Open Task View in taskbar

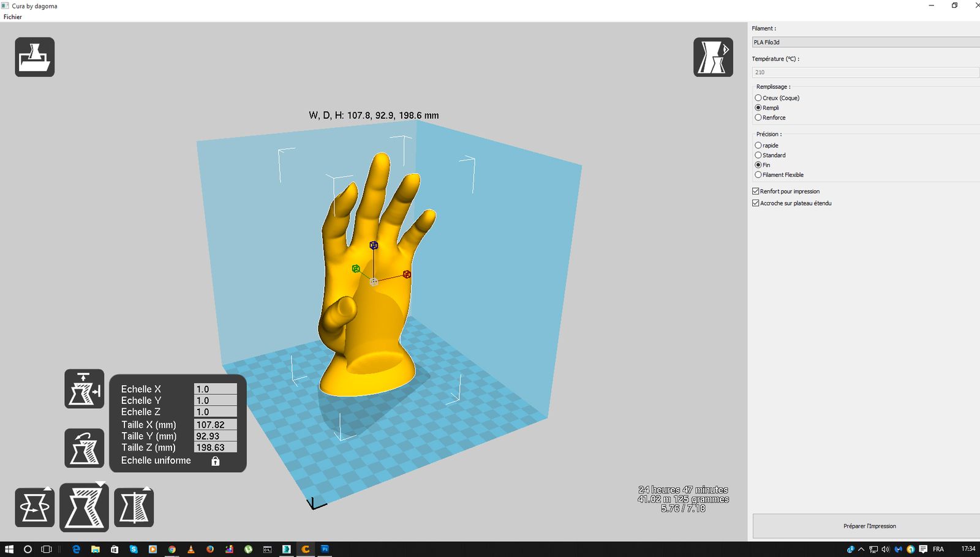point(47,549)
